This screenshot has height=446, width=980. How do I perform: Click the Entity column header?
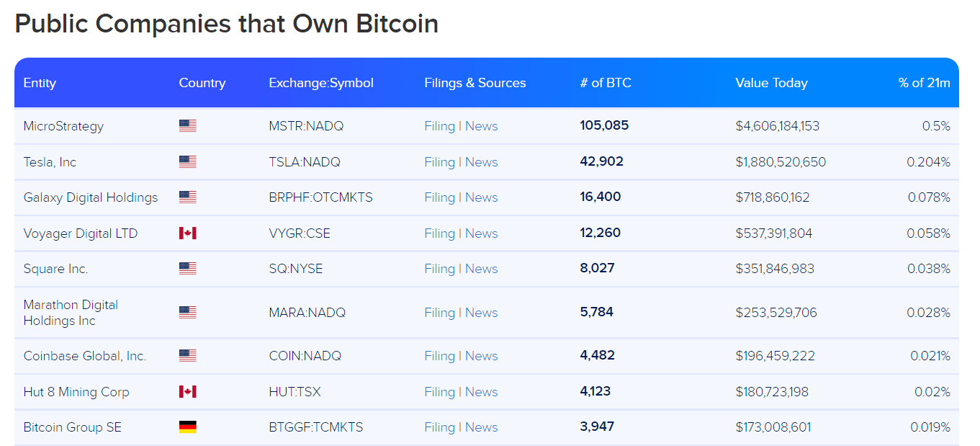[x=40, y=83]
